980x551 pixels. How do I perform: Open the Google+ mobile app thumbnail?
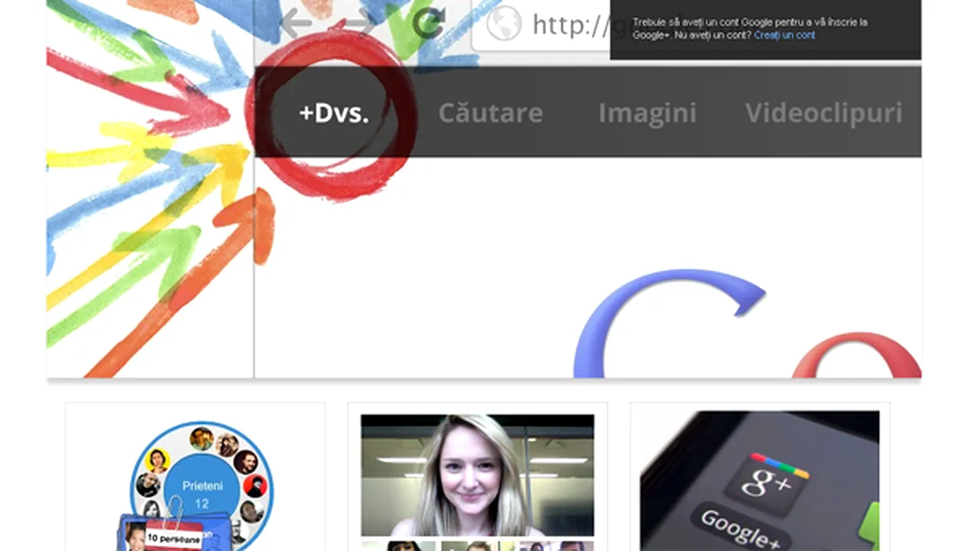(x=759, y=477)
